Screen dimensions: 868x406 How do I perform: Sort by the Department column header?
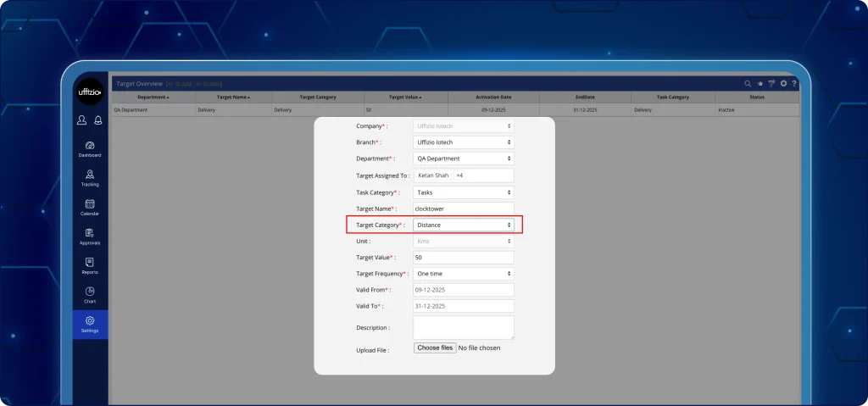pyautogui.click(x=153, y=97)
